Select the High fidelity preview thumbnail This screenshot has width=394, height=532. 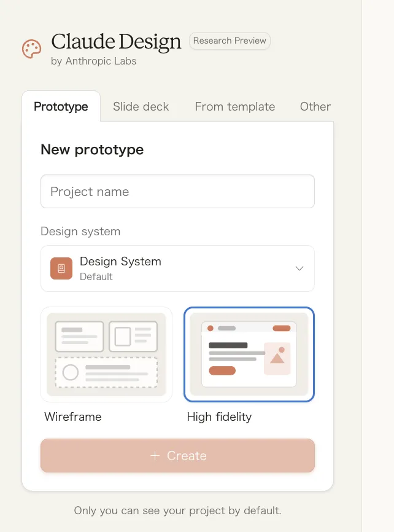coord(249,354)
